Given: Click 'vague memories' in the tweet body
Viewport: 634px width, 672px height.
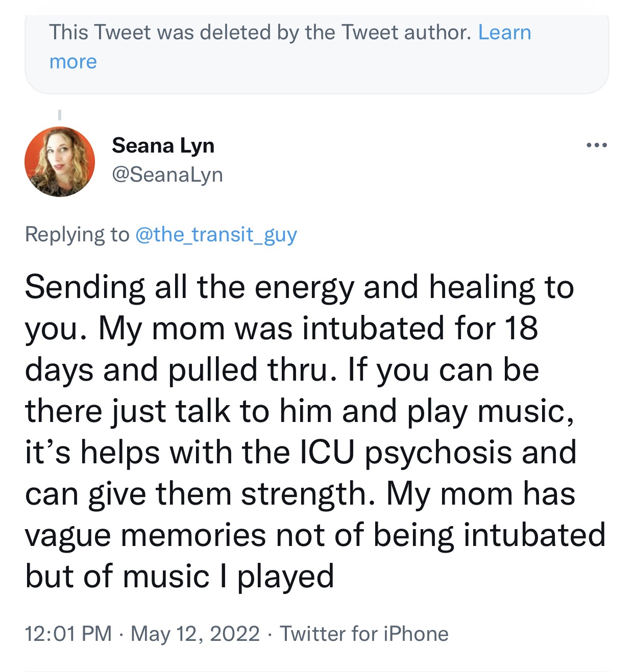Looking at the screenshot, I should pyautogui.click(x=145, y=535).
